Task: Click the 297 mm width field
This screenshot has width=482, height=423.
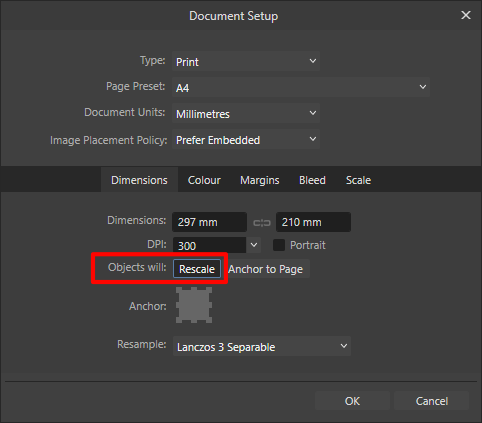Action: pos(209,222)
